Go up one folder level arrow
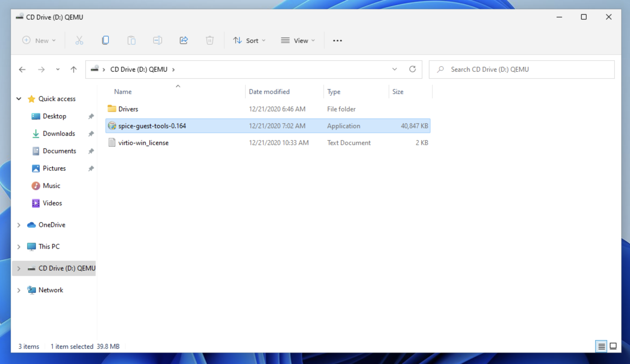The width and height of the screenshot is (630, 364). (73, 70)
